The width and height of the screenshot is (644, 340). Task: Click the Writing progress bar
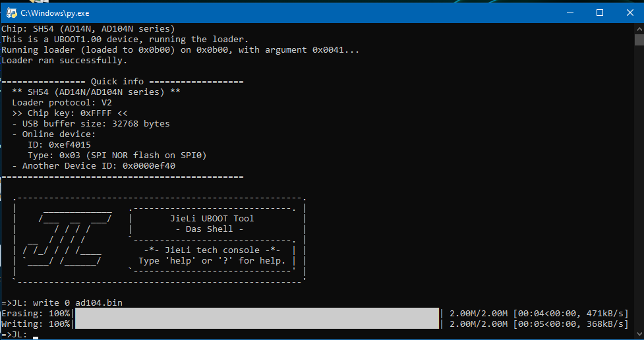(257, 324)
